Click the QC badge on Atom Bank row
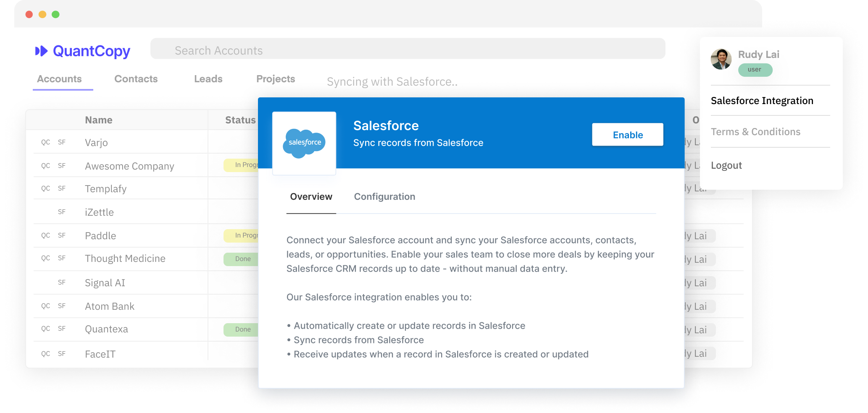Screen dimensions: 868x413 (45, 306)
